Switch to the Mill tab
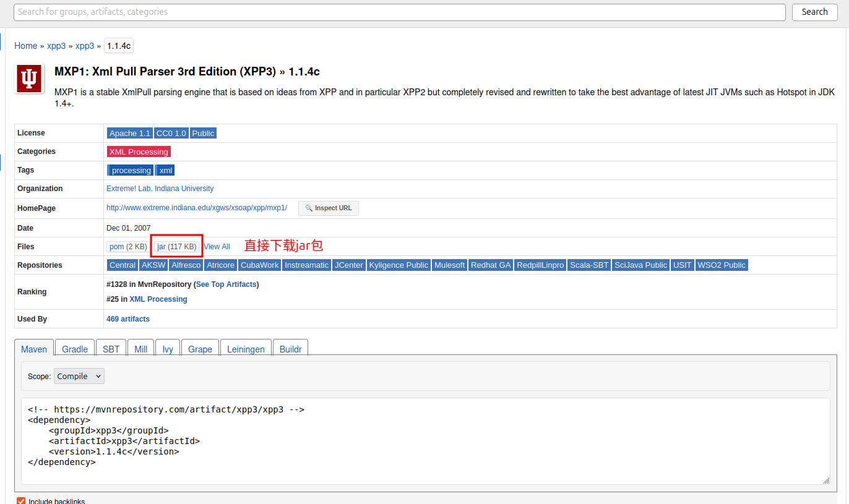Viewport: 849px width, 504px height. click(x=141, y=349)
